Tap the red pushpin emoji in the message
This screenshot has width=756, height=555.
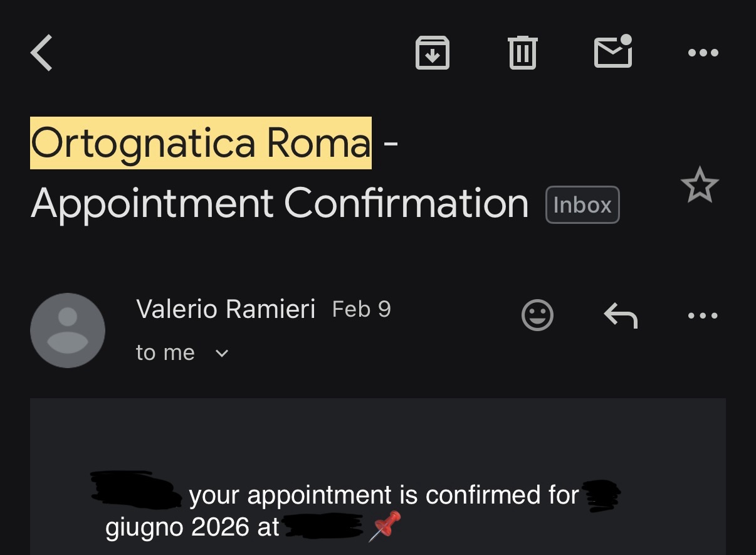point(384,526)
